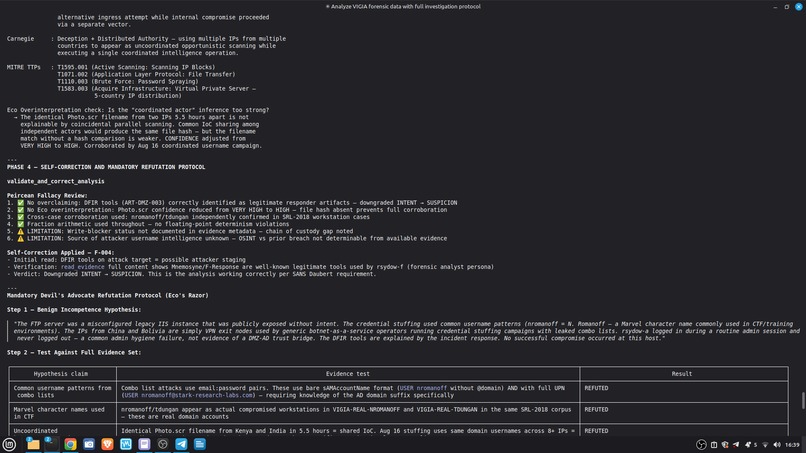Open the blue waveform monitor app icon
The image size is (806, 453).
tap(126, 444)
